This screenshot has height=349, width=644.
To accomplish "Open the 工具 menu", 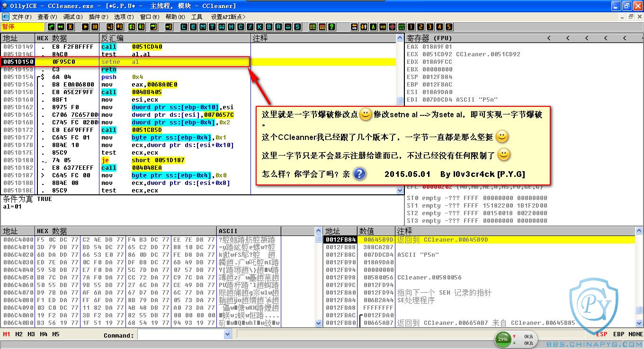I will [197, 17].
